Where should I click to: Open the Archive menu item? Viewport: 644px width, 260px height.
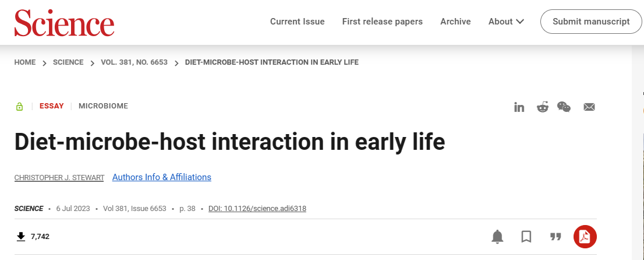(455, 22)
